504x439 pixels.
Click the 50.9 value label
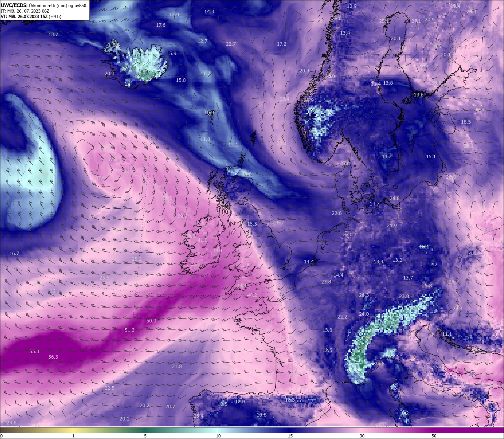[151, 320]
